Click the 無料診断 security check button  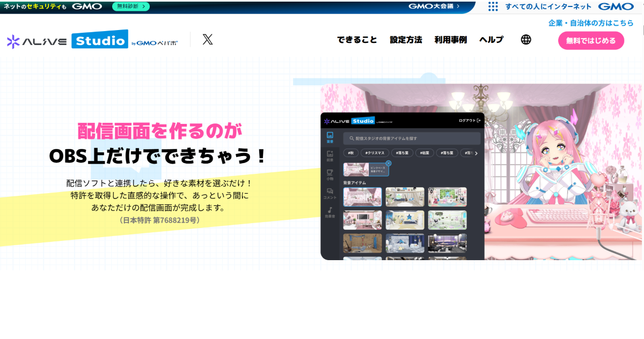pyautogui.click(x=131, y=6)
